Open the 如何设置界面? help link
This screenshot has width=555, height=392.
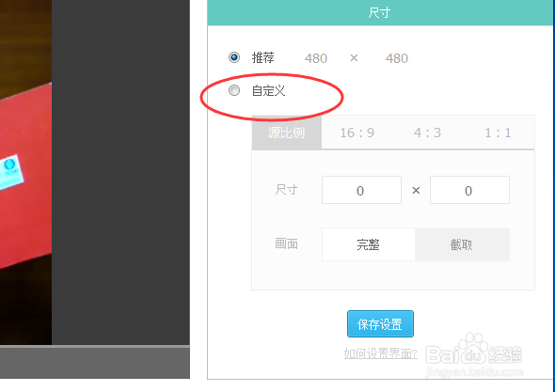pos(380,353)
